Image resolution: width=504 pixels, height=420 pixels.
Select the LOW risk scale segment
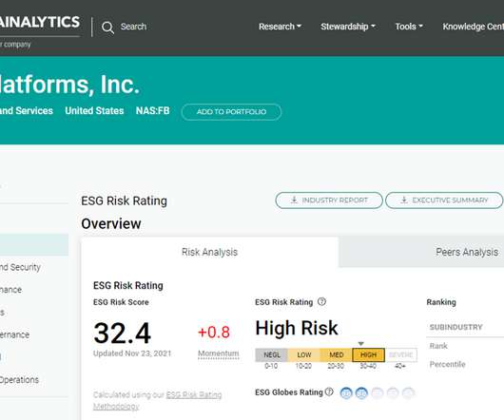click(x=303, y=354)
